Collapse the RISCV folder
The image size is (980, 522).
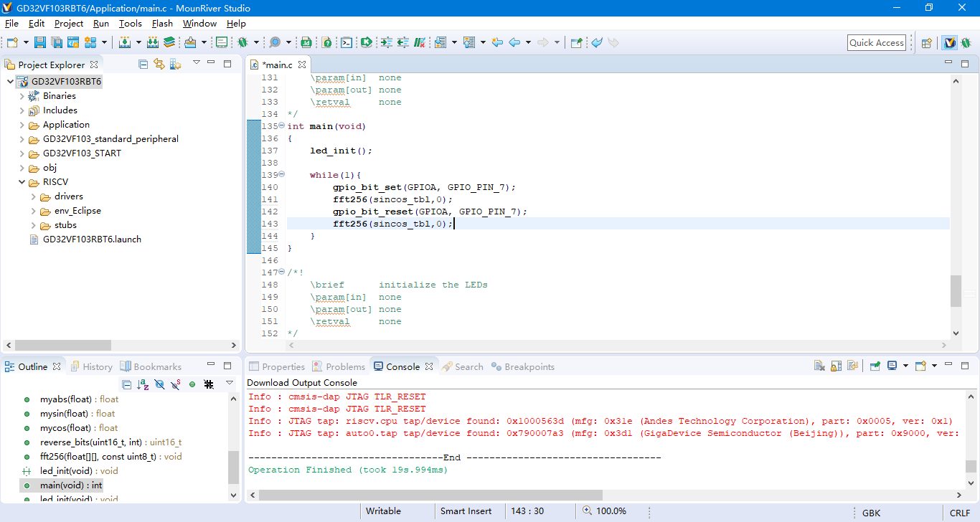[x=22, y=182]
